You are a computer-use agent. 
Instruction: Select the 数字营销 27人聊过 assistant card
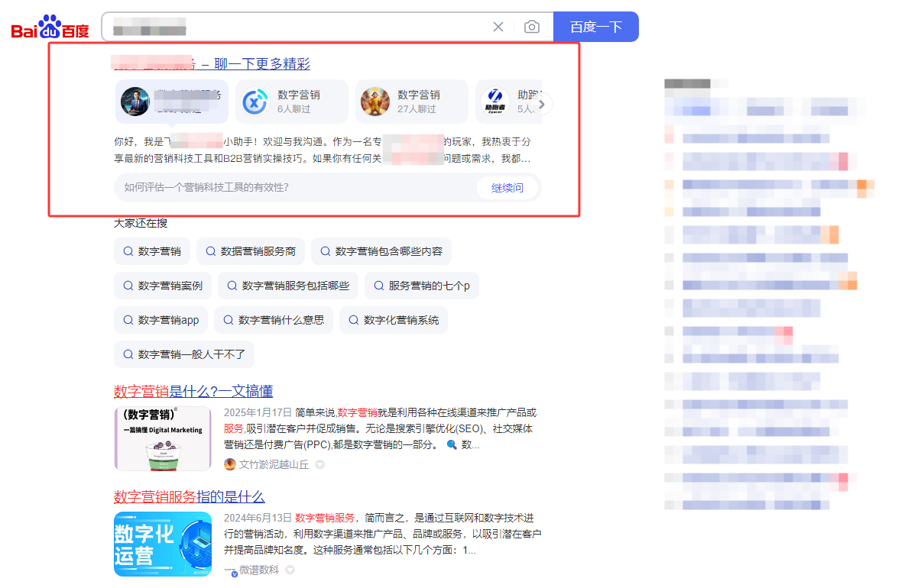coord(412,102)
